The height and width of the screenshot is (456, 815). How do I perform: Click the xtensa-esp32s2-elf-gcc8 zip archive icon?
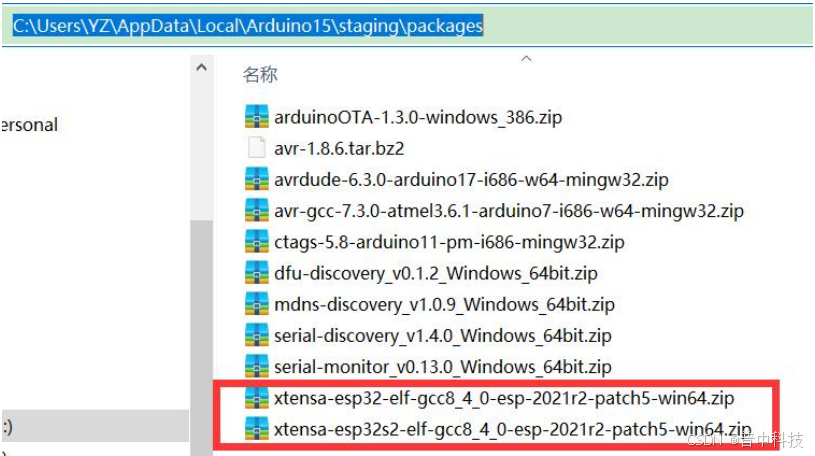[x=256, y=428]
